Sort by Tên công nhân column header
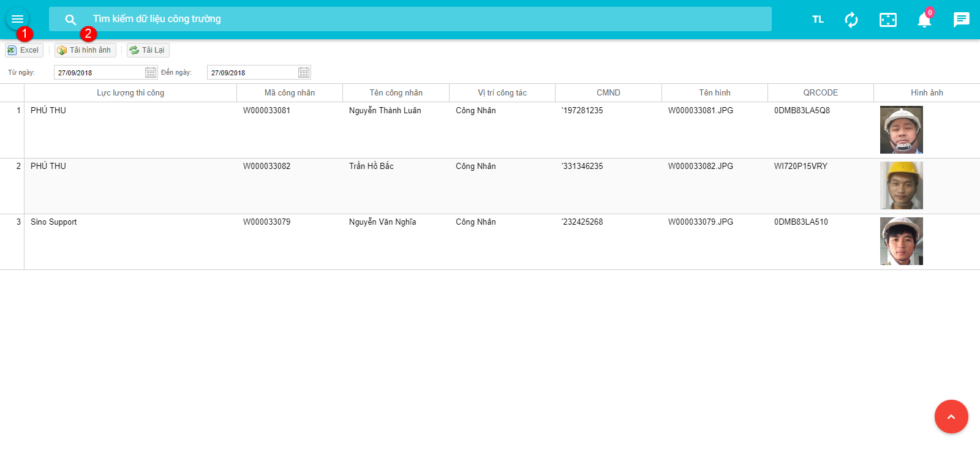The height and width of the screenshot is (464, 980). [x=396, y=93]
